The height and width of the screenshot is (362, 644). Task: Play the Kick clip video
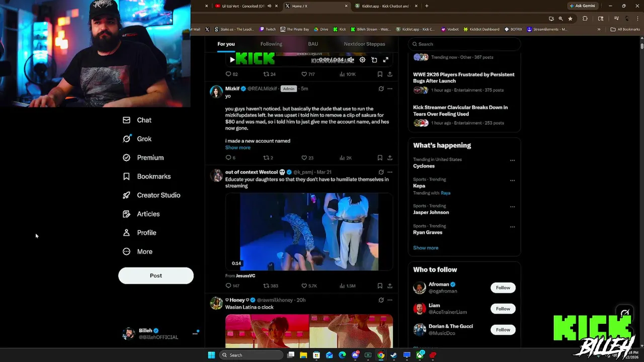tap(232, 60)
